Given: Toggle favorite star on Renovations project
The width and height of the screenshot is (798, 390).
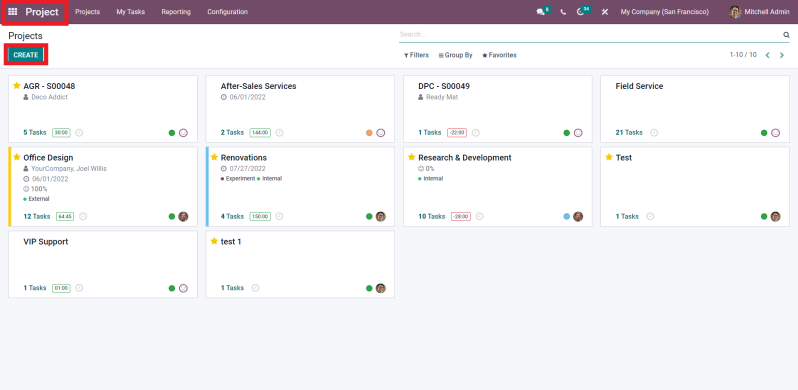Looking at the screenshot, I should [214, 157].
